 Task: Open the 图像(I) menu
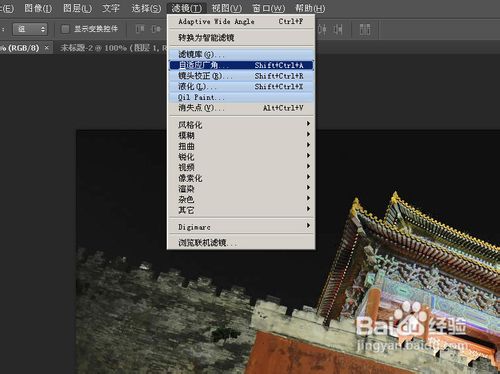point(38,8)
